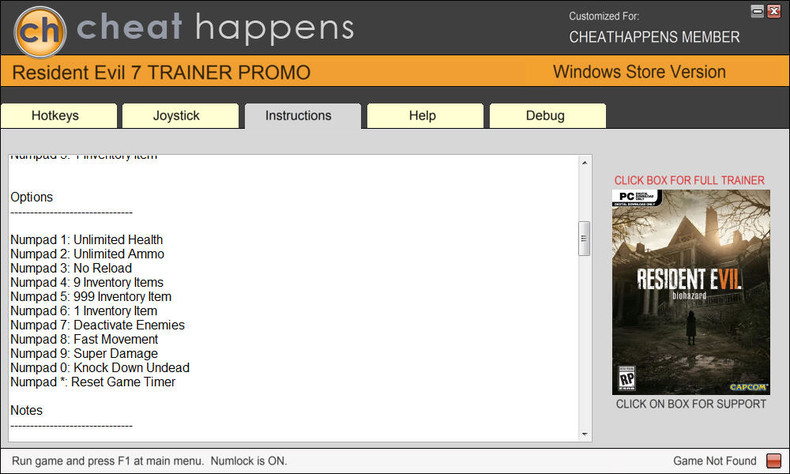Click the 'Options' heading in instructions

[31, 197]
